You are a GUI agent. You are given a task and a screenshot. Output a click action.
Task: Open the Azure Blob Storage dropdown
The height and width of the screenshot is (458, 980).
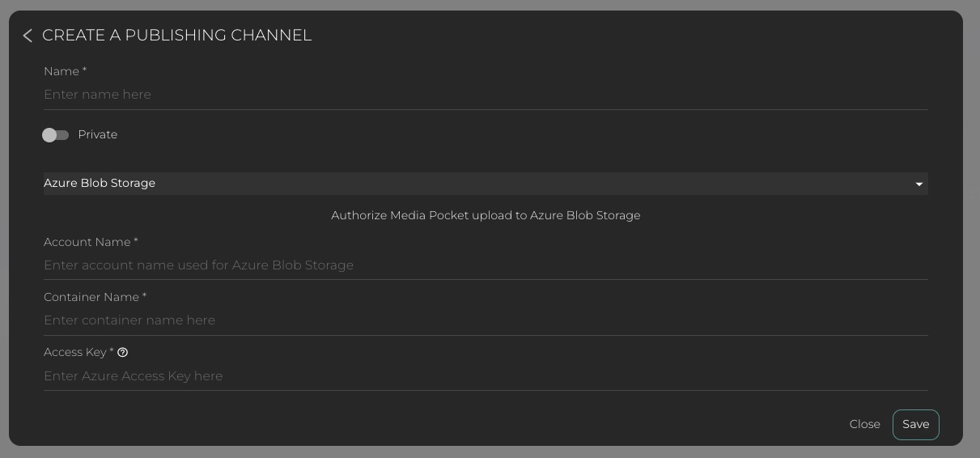tap(486, 184)
